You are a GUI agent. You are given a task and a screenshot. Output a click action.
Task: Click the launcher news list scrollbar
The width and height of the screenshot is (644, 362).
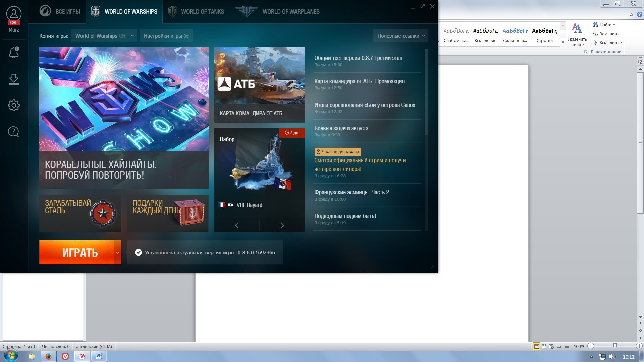(x=426, y=92)
